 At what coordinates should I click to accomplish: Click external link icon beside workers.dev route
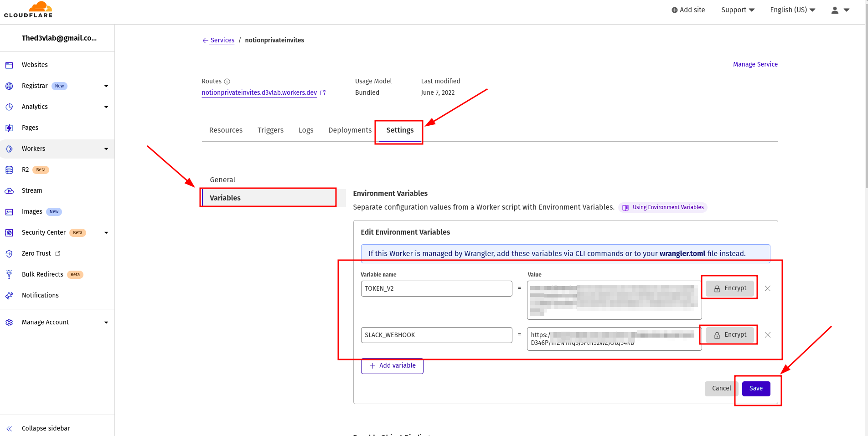click(x=323, y=92)
